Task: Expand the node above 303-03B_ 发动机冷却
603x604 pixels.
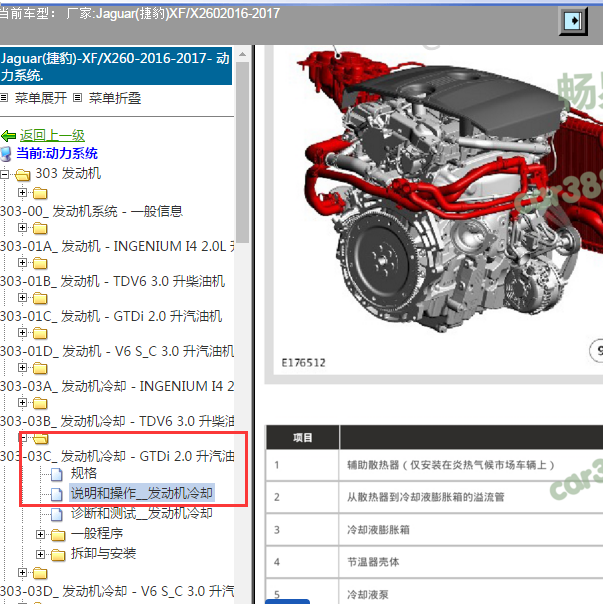Action: coord(22,403)
